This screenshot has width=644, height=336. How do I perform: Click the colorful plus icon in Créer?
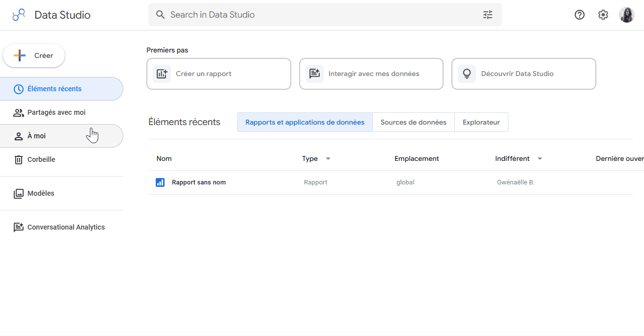click(20, 55)
